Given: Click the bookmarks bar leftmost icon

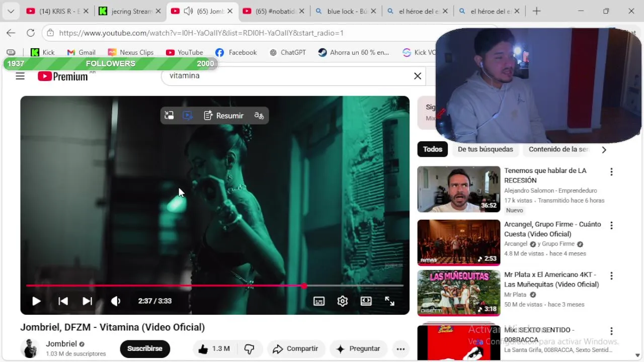Looking at the screenshot, I should (x=11, y=52).
